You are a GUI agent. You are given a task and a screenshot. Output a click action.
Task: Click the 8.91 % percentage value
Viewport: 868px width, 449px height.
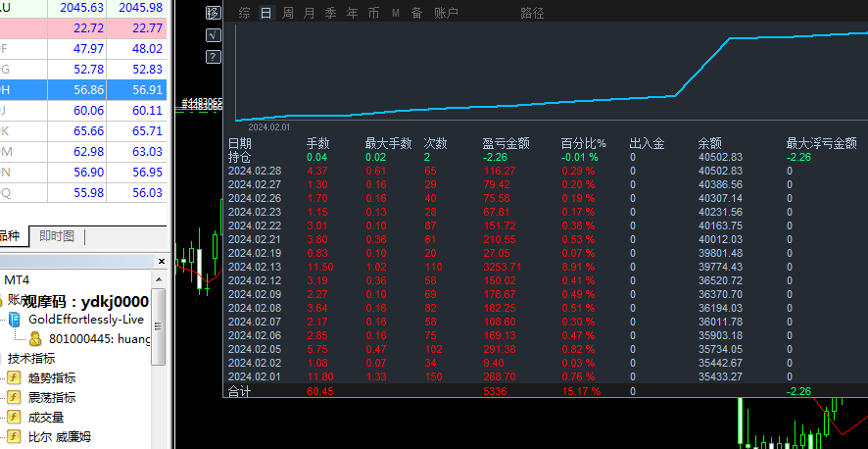tap(578, 267)
